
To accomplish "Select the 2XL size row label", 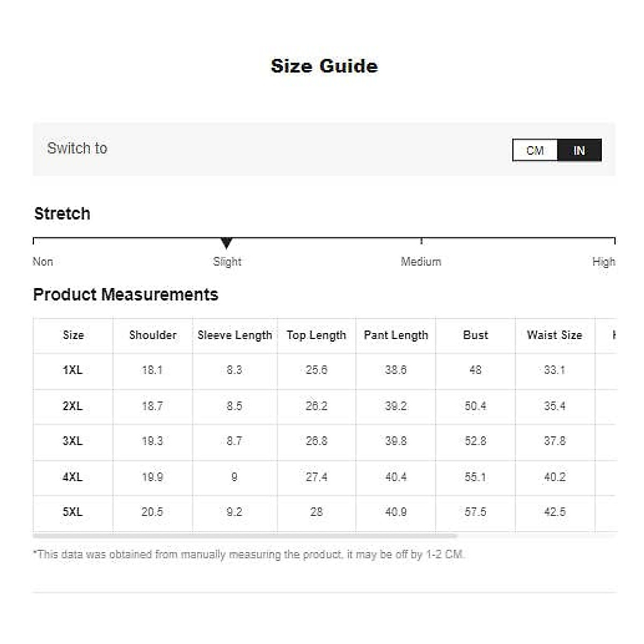I will [x=72, y=406].
